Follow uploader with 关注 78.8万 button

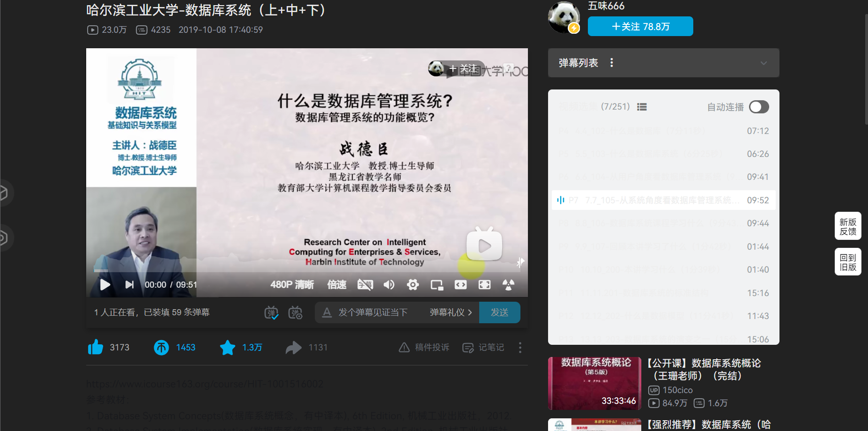pyautogui.click(x=640, y=26)
